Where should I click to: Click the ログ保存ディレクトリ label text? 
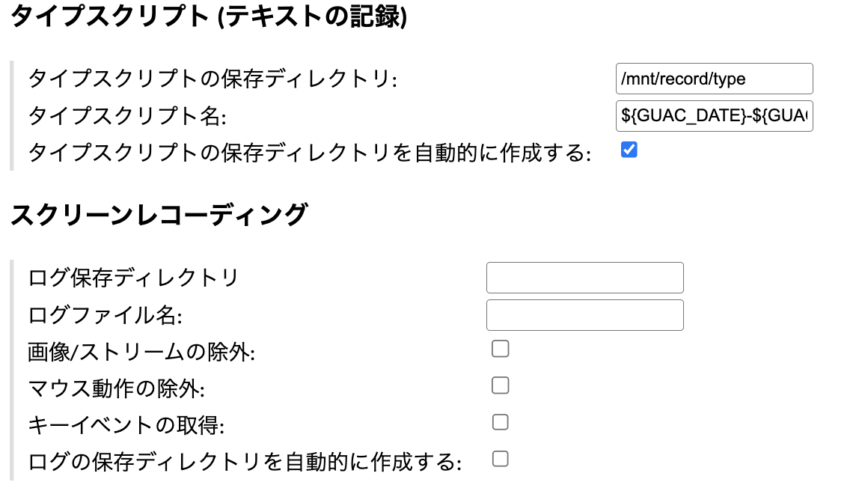(x=133, y=278)
